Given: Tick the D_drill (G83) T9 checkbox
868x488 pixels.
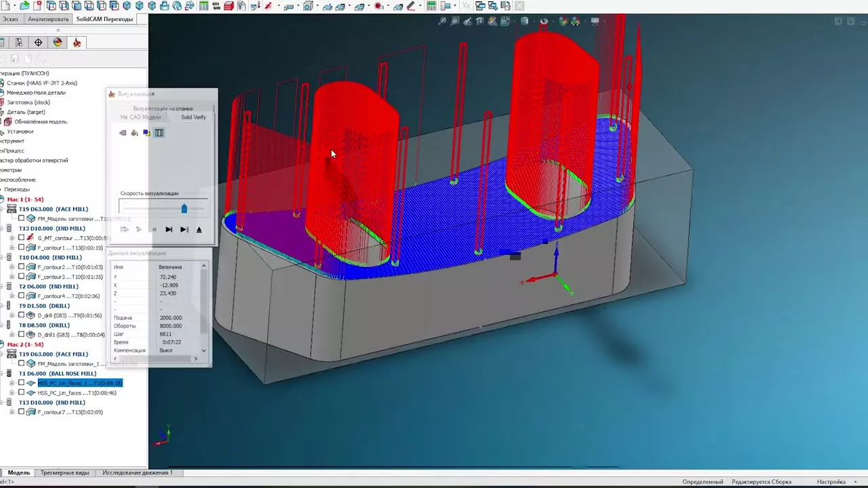Looking at the screenshot, I should [x=22, y=315].
